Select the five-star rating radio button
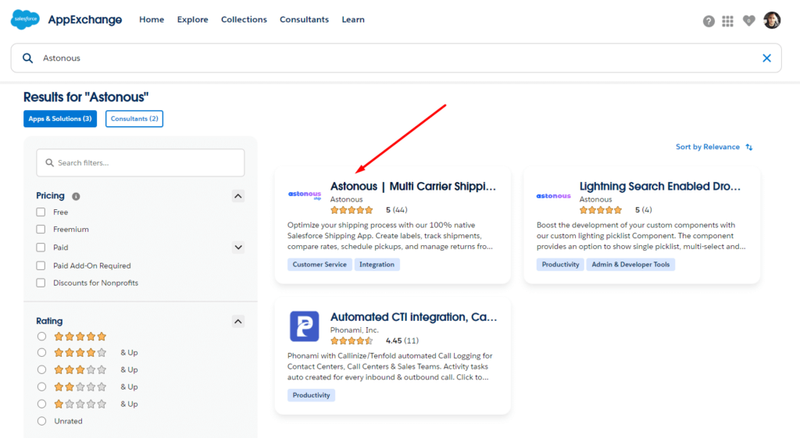Viewport: 800px width, 438px height. point(41,336)
